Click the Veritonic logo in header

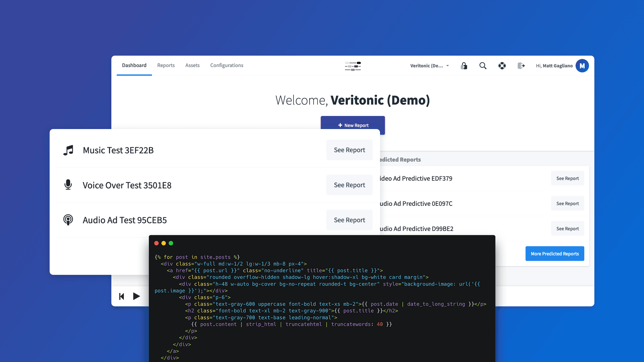[353, 66]
